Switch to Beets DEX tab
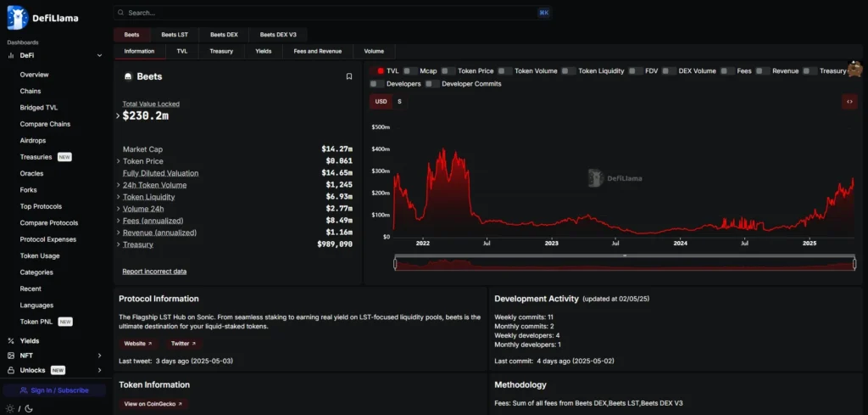Viewport: 868px width, 415px height. pyautogui.click(x=224, y=34)
